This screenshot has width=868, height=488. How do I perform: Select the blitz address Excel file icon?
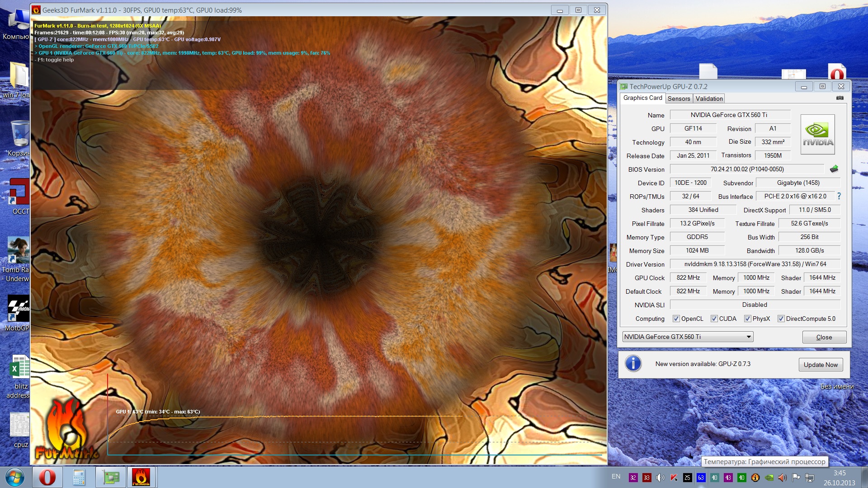(19, 376)
